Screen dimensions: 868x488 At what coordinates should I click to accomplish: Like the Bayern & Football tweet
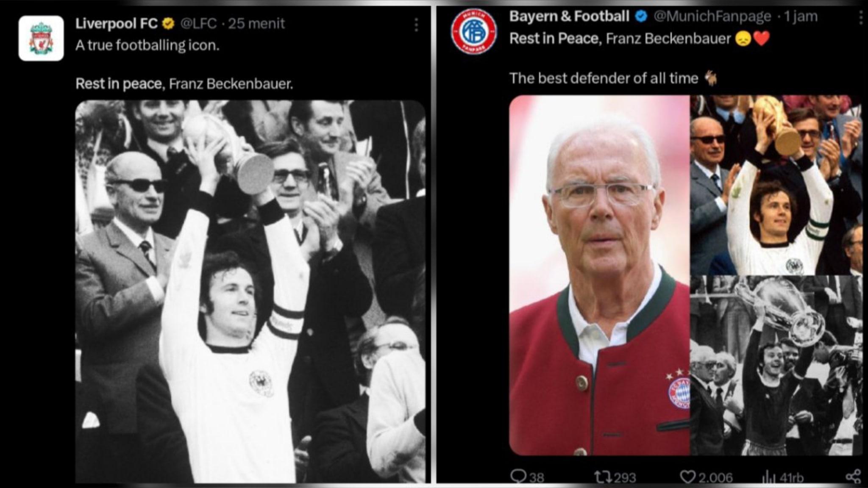[688, 477]
